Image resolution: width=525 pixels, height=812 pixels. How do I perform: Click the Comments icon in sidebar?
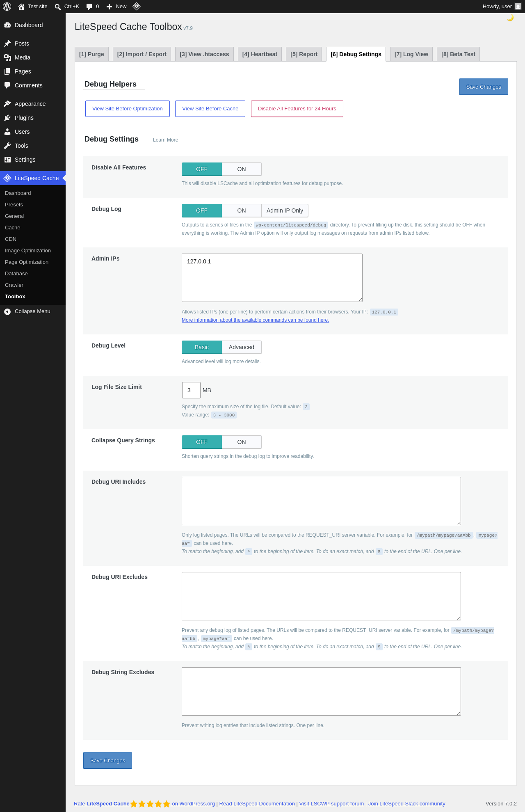tap(7, 85)
